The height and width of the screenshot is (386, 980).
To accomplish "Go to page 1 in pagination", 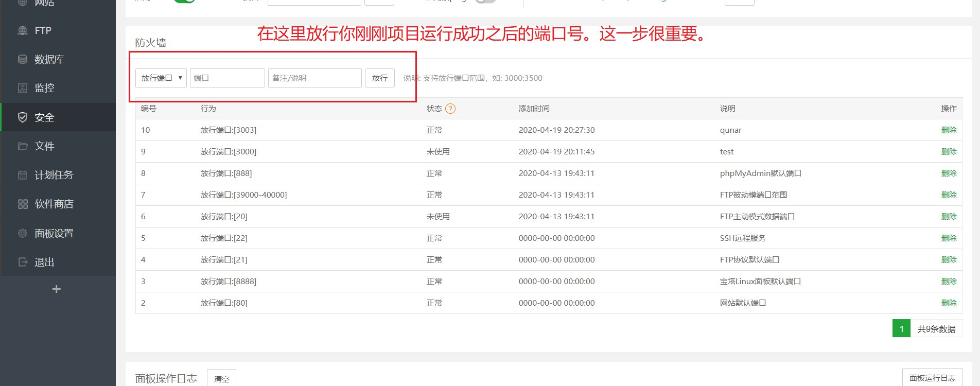I will (x=901, y=328).
